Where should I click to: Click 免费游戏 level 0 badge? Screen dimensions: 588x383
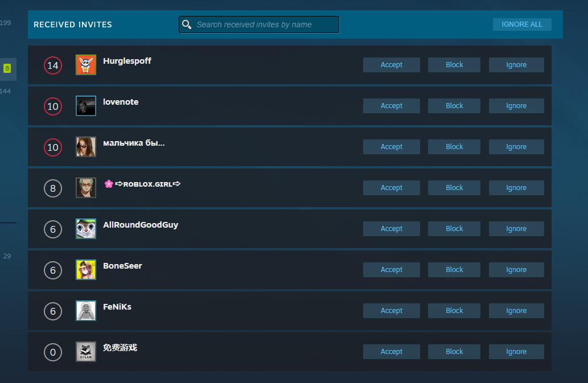pos(53,352)
